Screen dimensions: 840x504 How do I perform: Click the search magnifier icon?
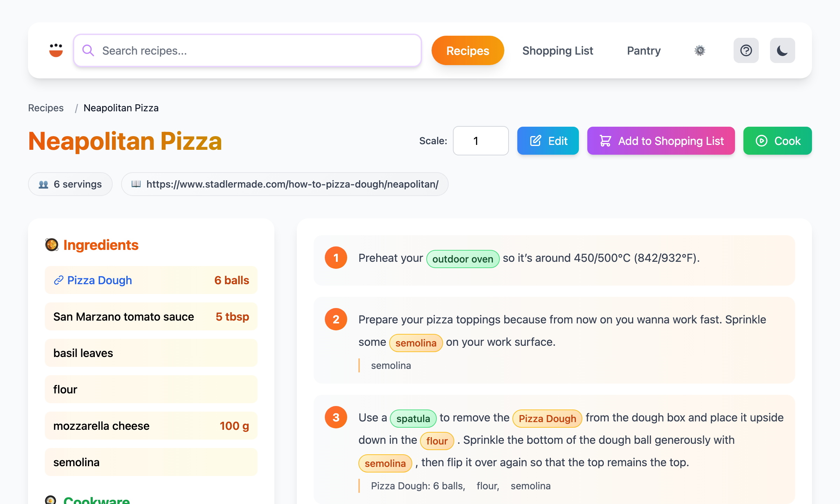88,50
